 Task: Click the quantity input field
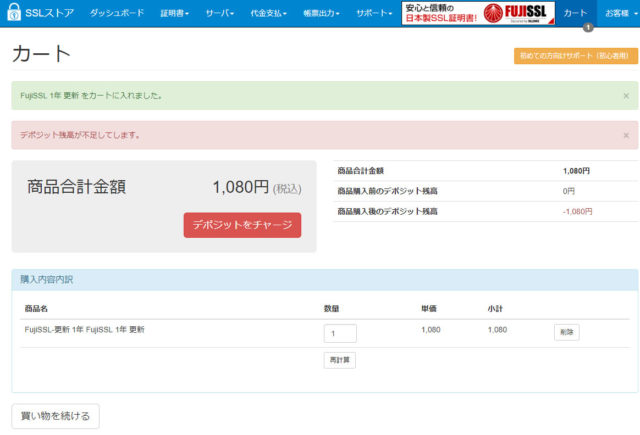[x=340, y=333]
